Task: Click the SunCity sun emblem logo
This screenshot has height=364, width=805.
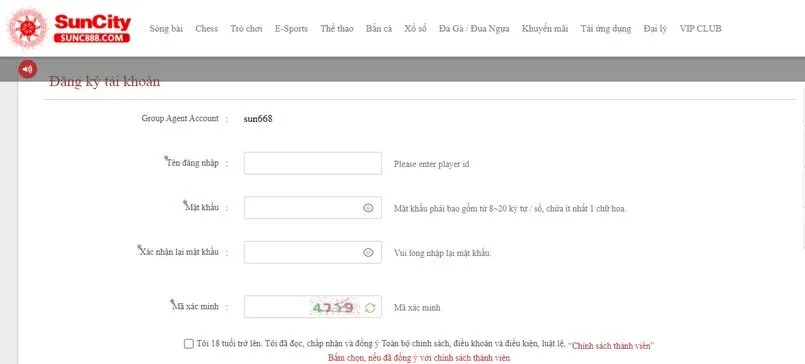Action: (27, 28)
